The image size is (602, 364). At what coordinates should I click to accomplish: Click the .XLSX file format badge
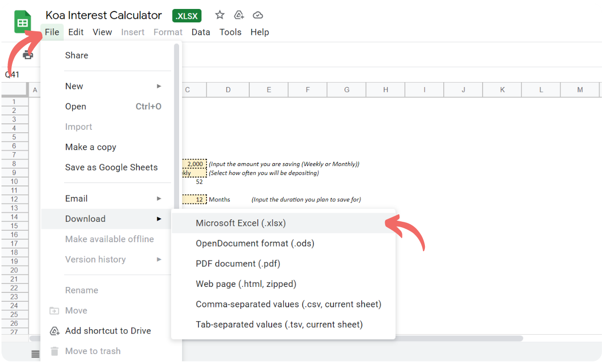pos(187,16)
